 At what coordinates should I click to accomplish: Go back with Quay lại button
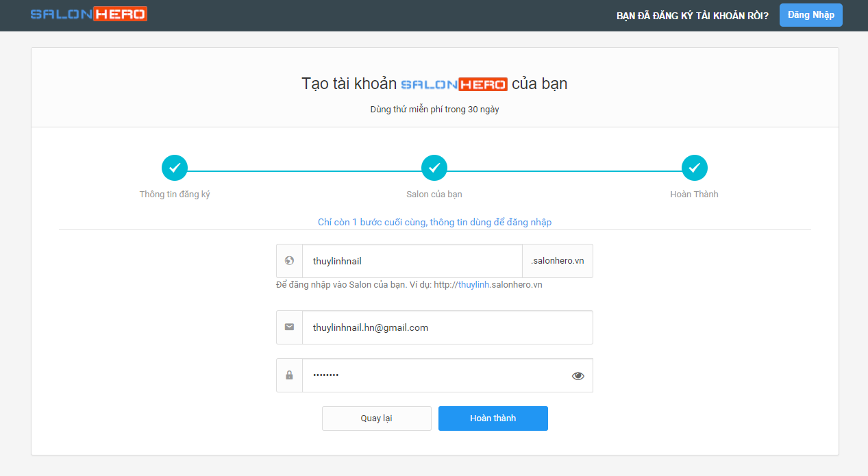(x=377, y=418)
